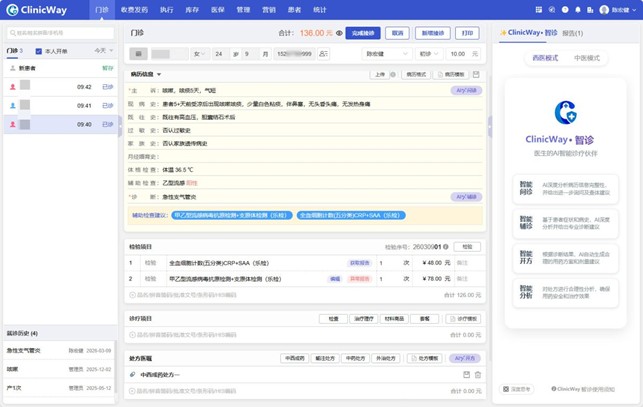Open the 收费发药 top menu
Viewport: 643px width, 407px height.
(x=134, y=10)
